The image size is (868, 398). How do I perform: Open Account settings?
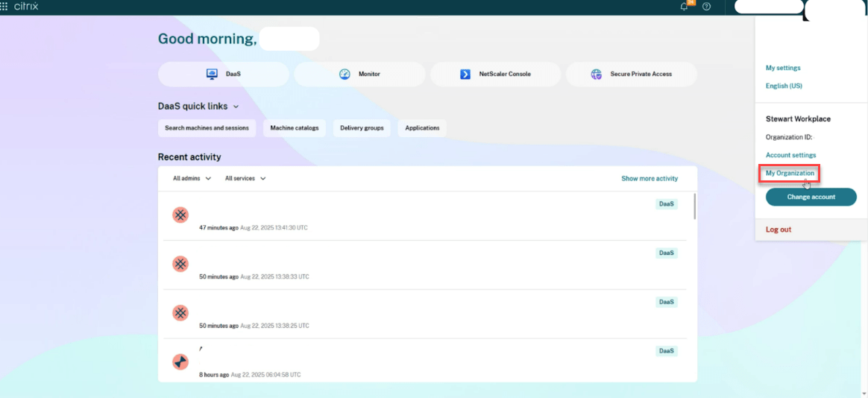click(x=790, y=155)
